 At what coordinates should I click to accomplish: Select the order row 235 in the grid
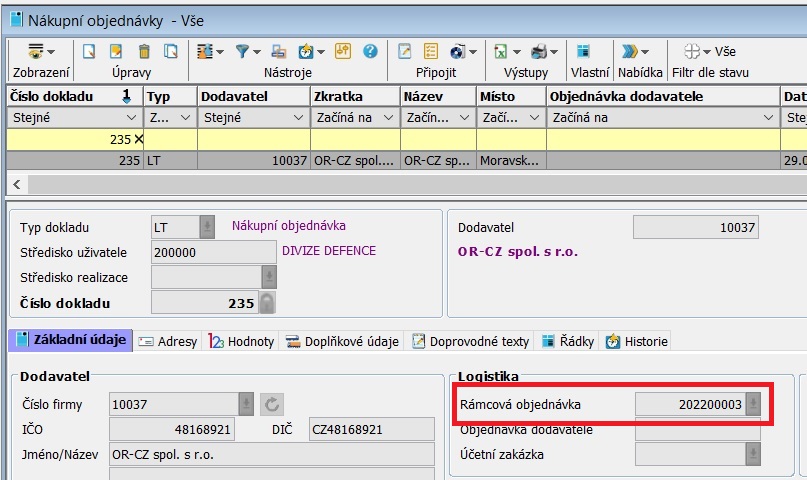click(x=300, y=160)
